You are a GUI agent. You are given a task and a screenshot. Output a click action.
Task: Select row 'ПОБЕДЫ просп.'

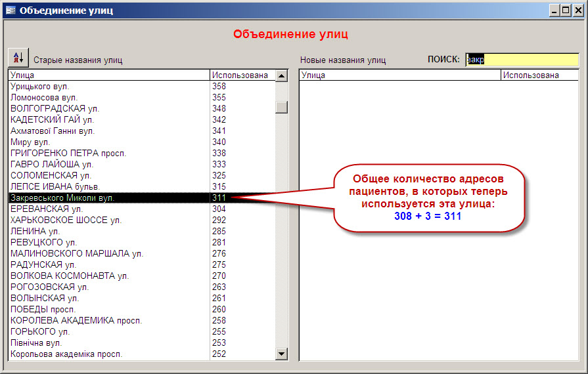pos(142,309)
